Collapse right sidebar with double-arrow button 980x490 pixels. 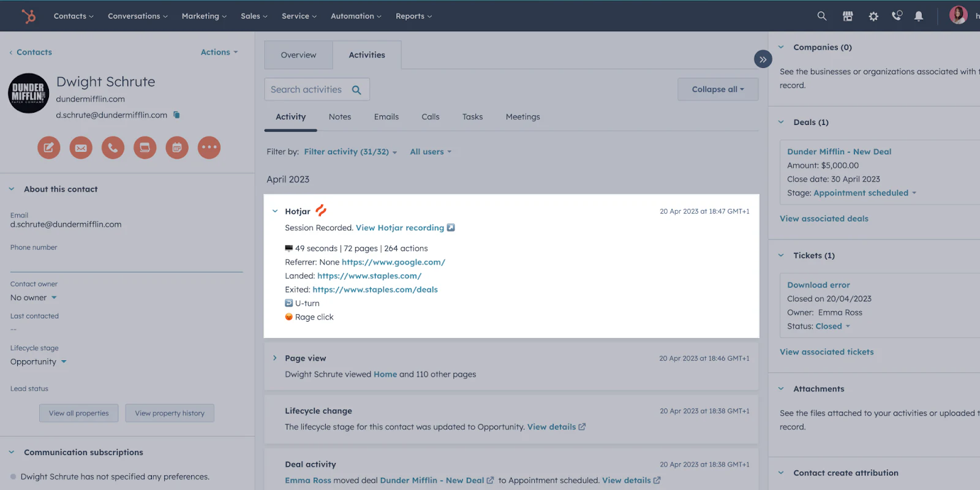pos(763,59)
